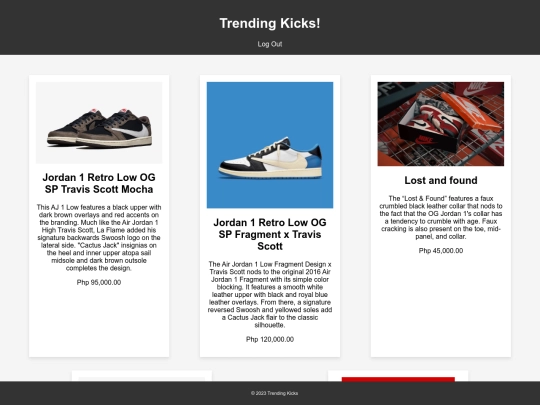The image size is (540, 405).
Task: Click the Lost & Found description text
Action: click(440, 217)
